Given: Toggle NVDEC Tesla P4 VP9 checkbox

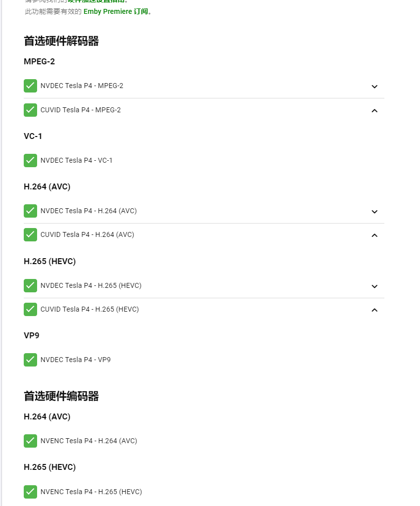Looking at the screenshot, I should coord(30,360).
